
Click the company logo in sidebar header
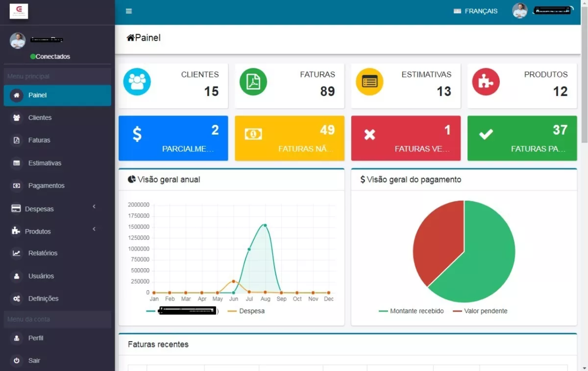coord(19,11)
